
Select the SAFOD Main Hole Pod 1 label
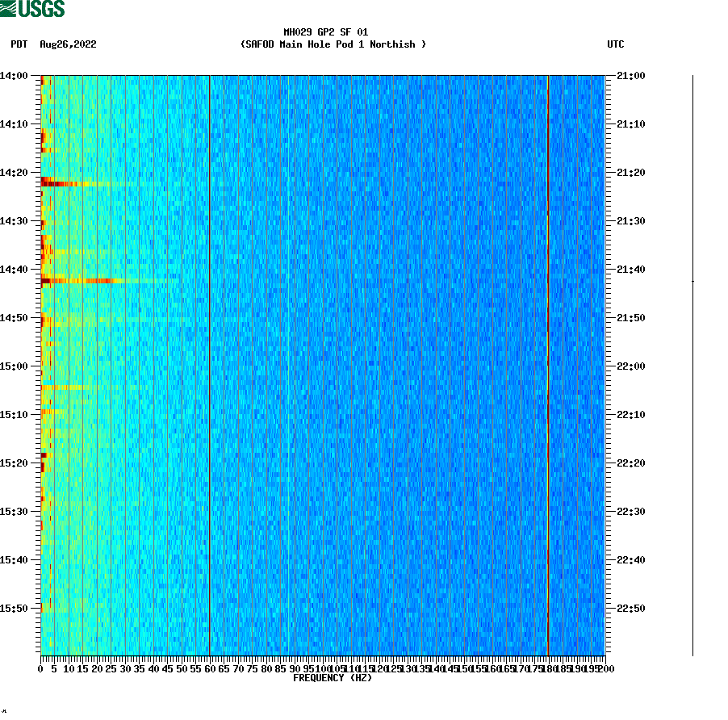click(x=334, y=44)
